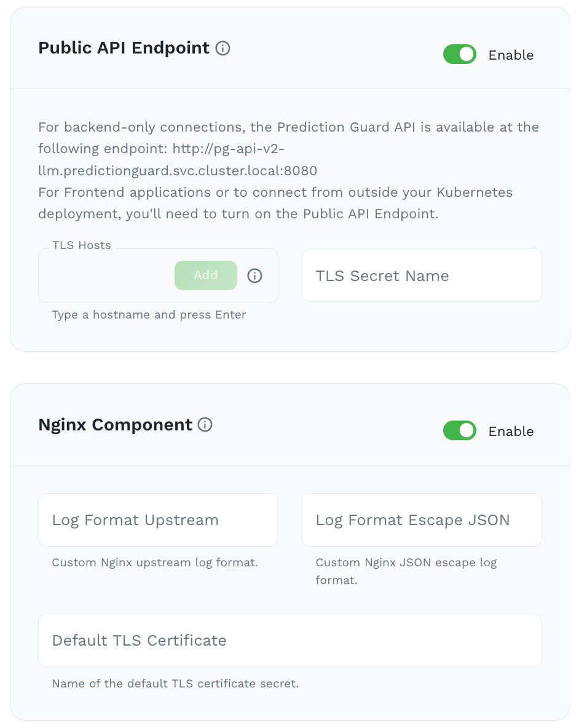The height and width of the screenshot is (728, 579).
Task: Open the info icon next to Add button
Action: coord(254,275)
